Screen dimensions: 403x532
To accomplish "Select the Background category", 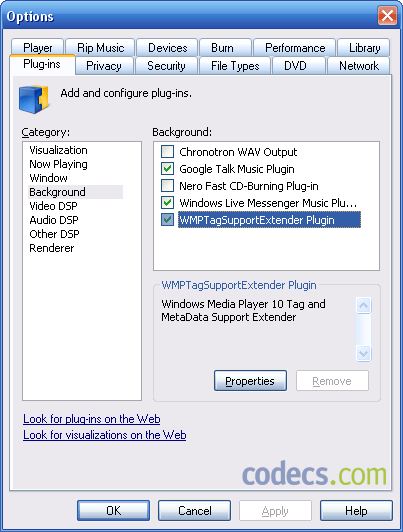I will pos(75,192).
